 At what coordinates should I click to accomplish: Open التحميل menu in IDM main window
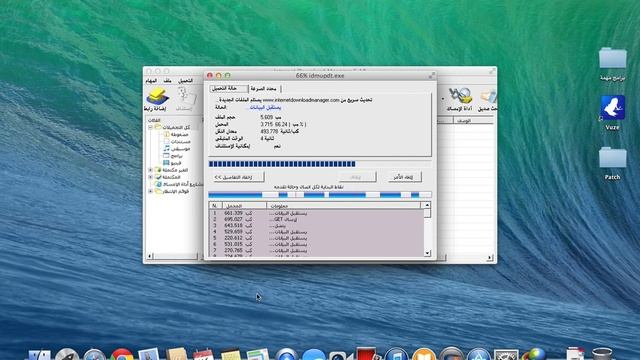[x=185, y=81]
